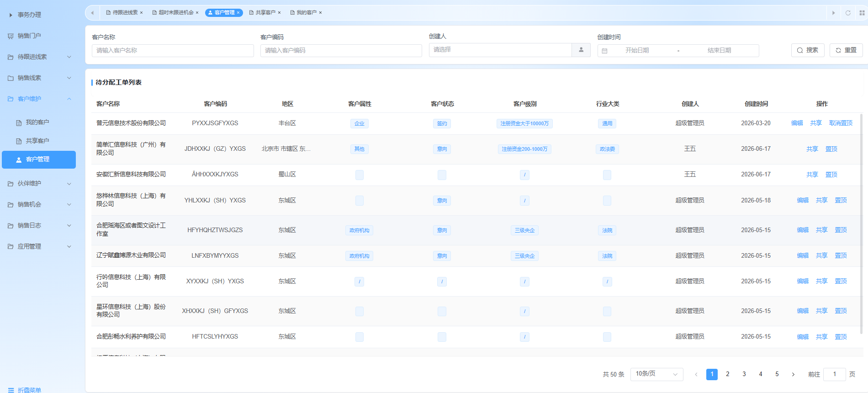Click the 折叠菜单 collapse menu icon
Viewport: 868px width, 393px height.
click(11, 390)
